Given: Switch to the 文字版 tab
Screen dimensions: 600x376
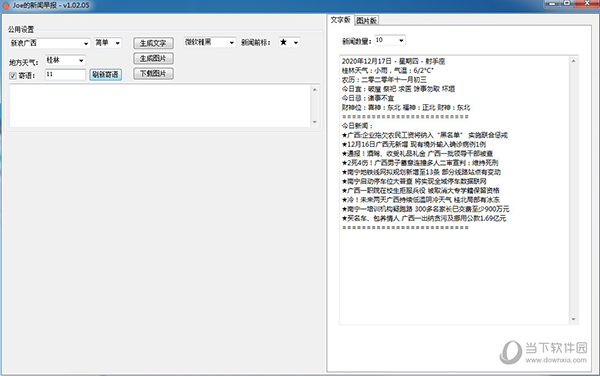Looking at the screenshot, I should (340, 20).
